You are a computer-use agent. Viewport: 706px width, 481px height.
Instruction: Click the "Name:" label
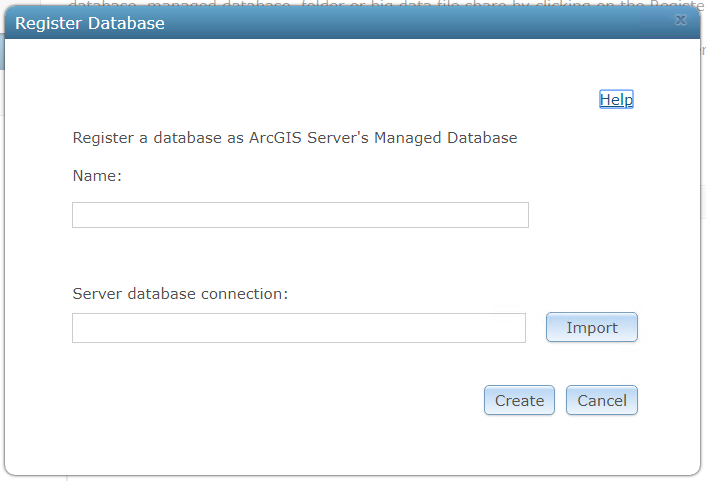pyautogui.click(x=97, y=176)
